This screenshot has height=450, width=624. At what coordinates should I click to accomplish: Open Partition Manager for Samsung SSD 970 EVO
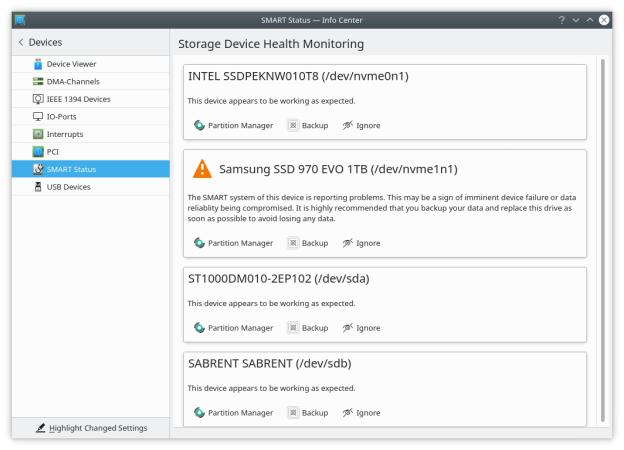click(x=233, y=243)
